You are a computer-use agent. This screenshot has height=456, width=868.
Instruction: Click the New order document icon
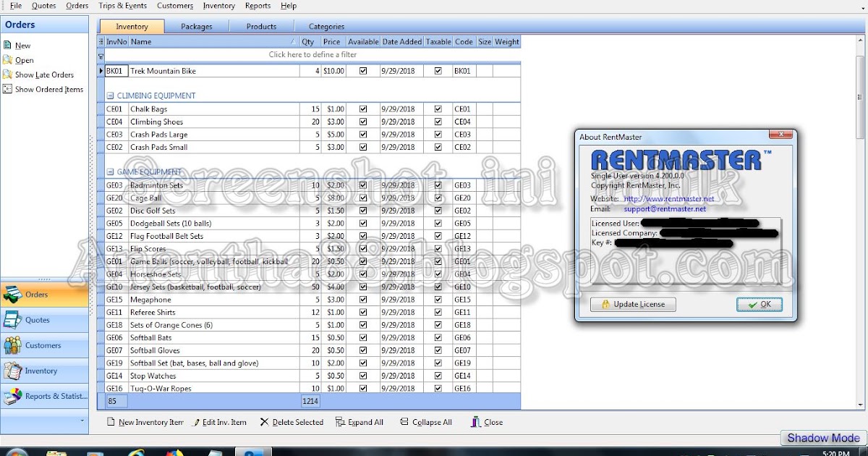pos(7,45)
